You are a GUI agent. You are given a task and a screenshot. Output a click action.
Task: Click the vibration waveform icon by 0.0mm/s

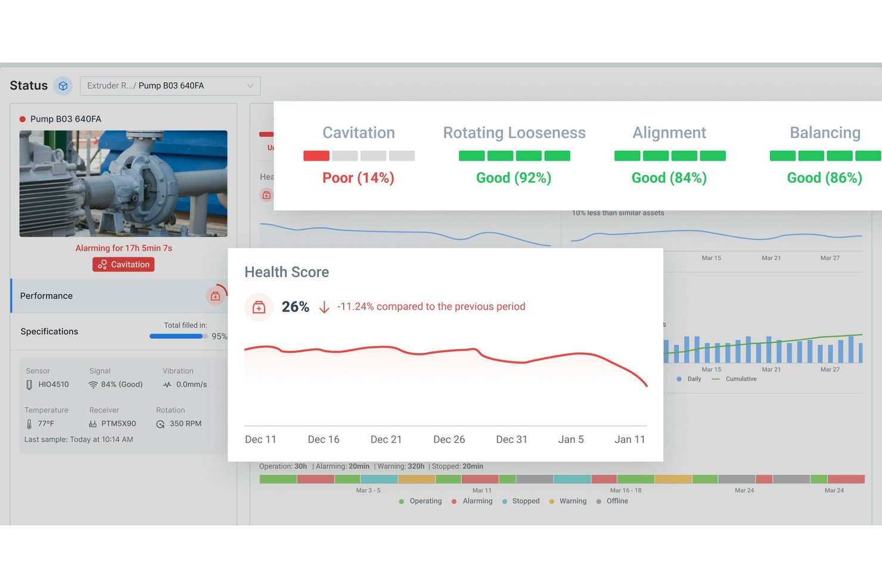coord(167,385)
